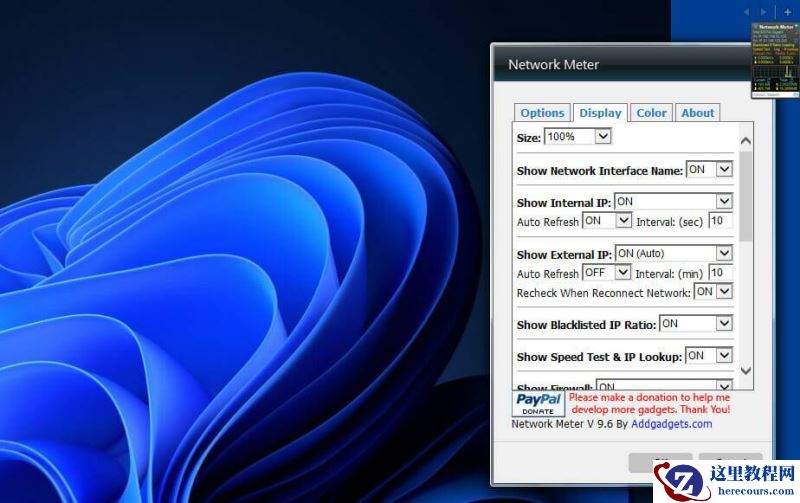
Task: Click the red 'Please make a donation' message
Action: (x=650, y=404)
